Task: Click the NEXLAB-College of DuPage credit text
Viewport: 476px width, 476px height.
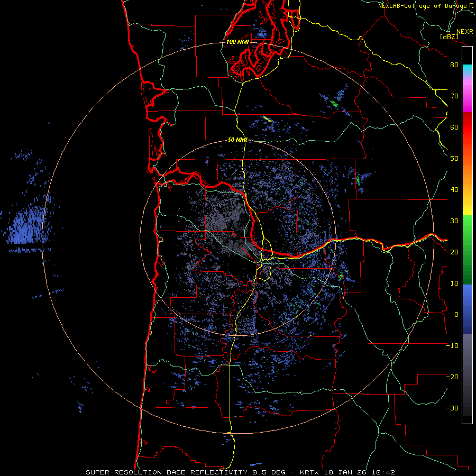Action: [423, 6]
